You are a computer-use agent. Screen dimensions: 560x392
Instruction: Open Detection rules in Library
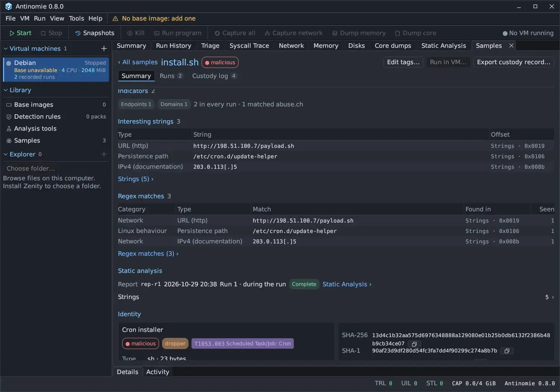tap(56, 117)
